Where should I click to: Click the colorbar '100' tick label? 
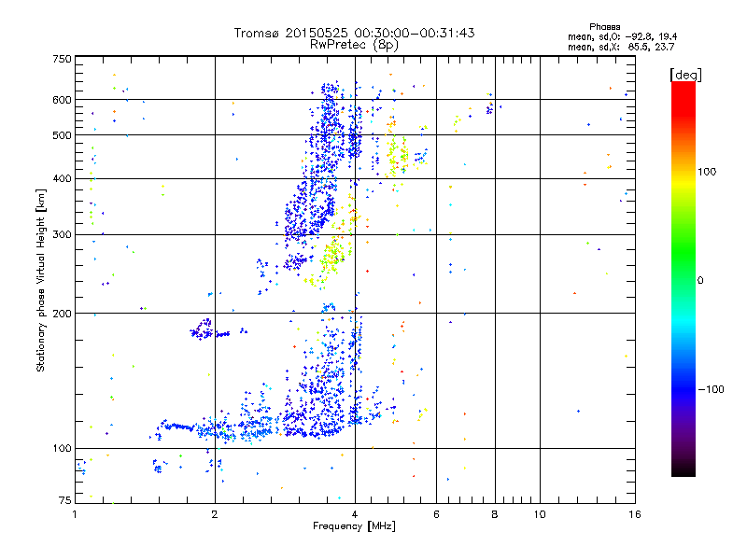pyautogui.click(x=707, y=172)
